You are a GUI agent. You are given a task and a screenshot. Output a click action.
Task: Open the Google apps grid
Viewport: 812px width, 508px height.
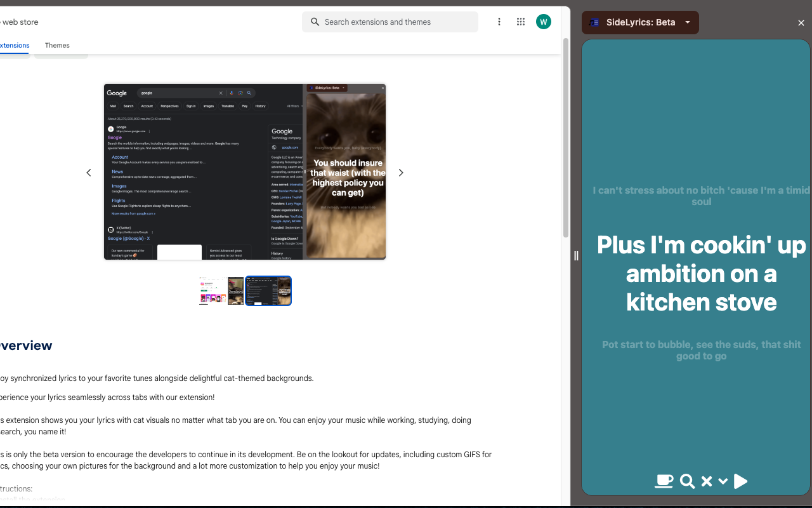521,22
